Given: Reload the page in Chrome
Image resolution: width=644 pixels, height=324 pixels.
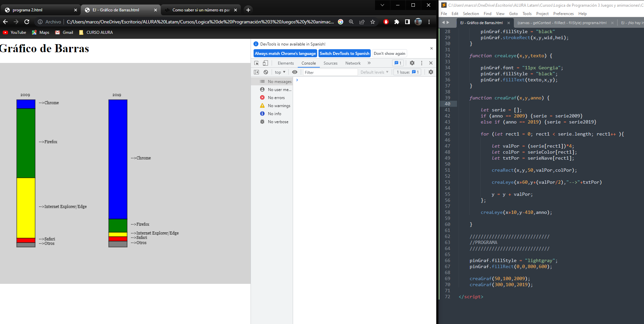Looking at the screenshot, I should pyautogui.click(x=27, y=22).
